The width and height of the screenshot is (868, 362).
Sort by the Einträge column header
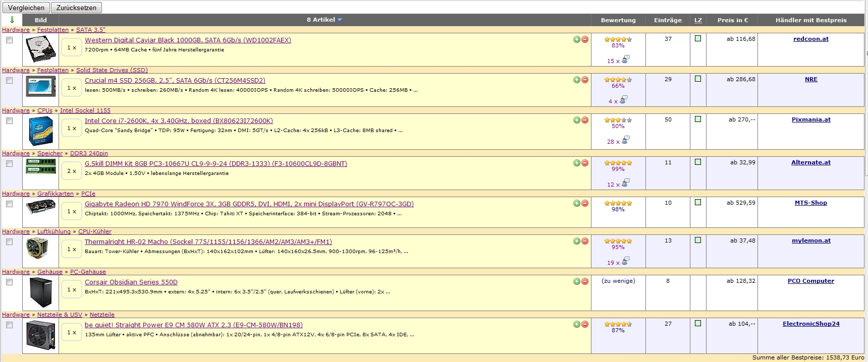(668, 20)
